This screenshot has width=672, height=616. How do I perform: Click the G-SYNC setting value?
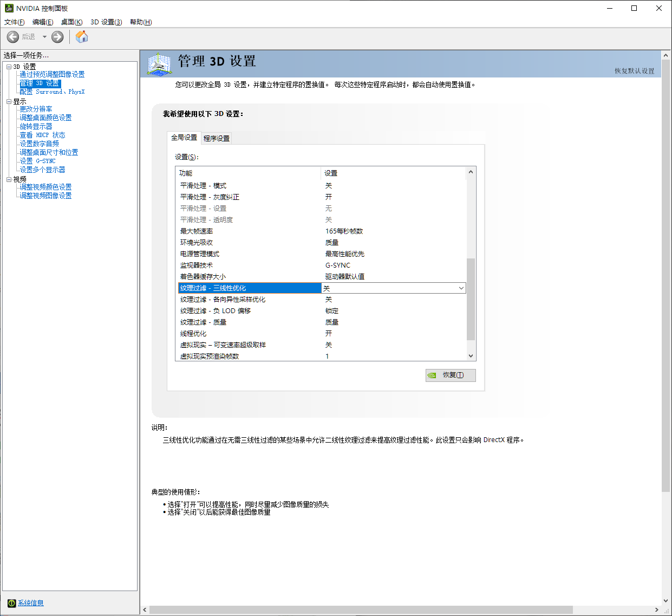pyautogui.click(x=338, y=265)
